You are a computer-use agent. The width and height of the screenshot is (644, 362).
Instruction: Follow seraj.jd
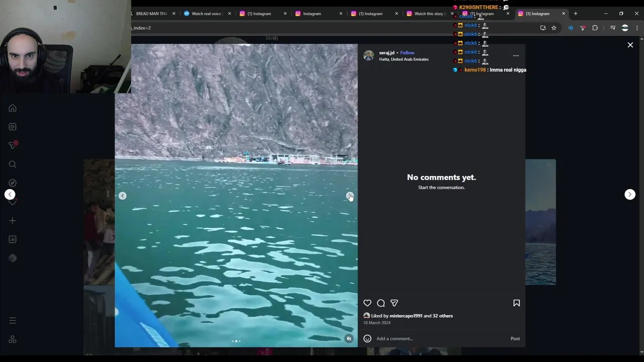coord(407,53)
